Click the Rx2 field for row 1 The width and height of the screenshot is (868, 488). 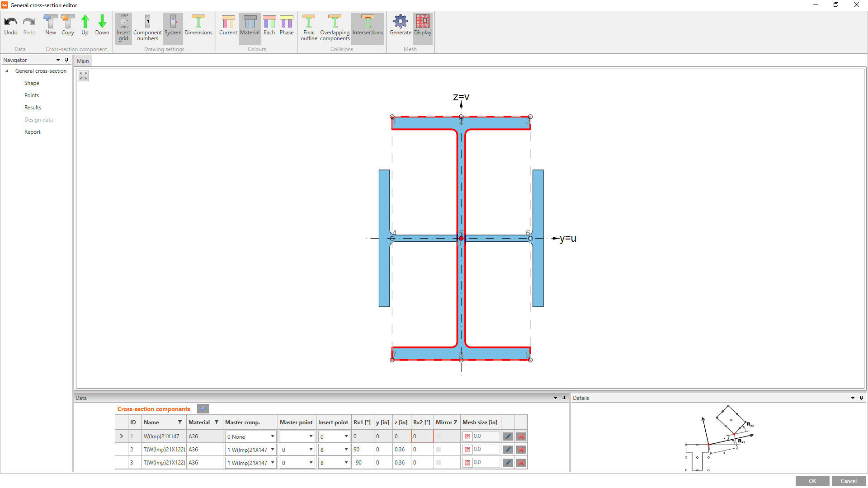pyautogui.click(x=422, y=436)
